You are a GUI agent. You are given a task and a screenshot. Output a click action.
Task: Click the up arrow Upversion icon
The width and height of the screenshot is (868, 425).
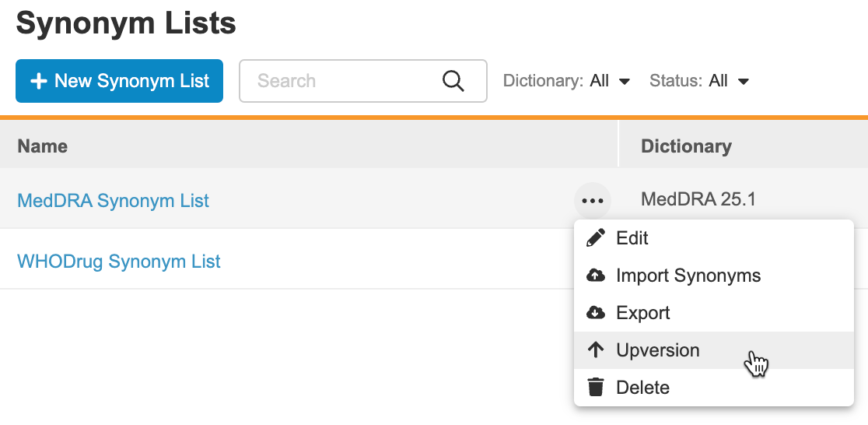(596, 350)
